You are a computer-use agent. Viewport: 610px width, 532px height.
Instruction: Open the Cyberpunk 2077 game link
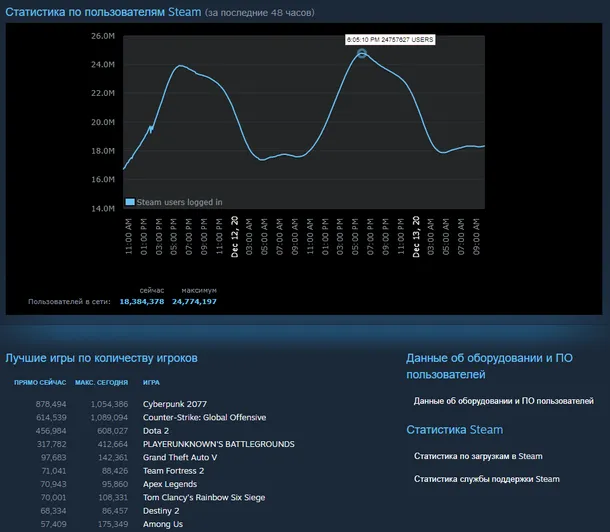point(175,404)
